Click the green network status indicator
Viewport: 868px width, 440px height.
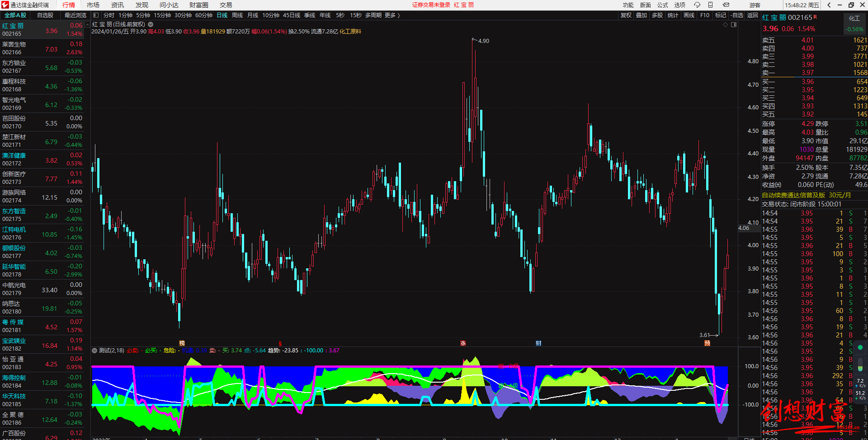point(860,347)
